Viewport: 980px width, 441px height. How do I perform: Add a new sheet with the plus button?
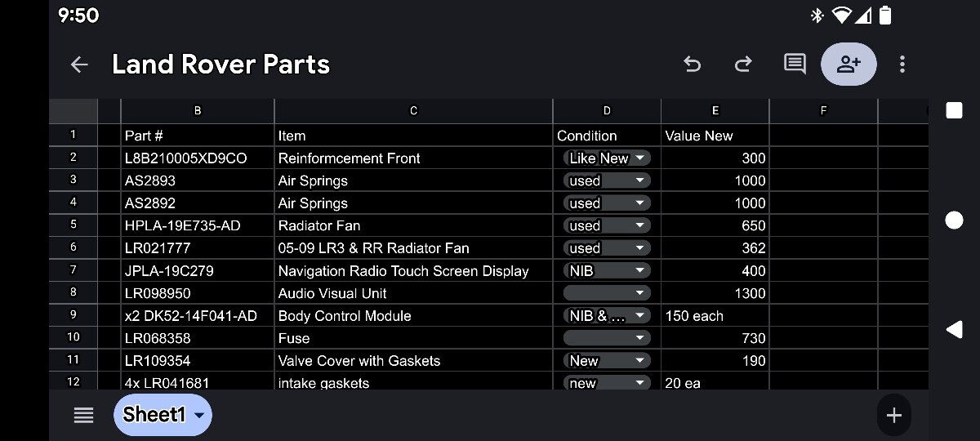tap(894, 415)
